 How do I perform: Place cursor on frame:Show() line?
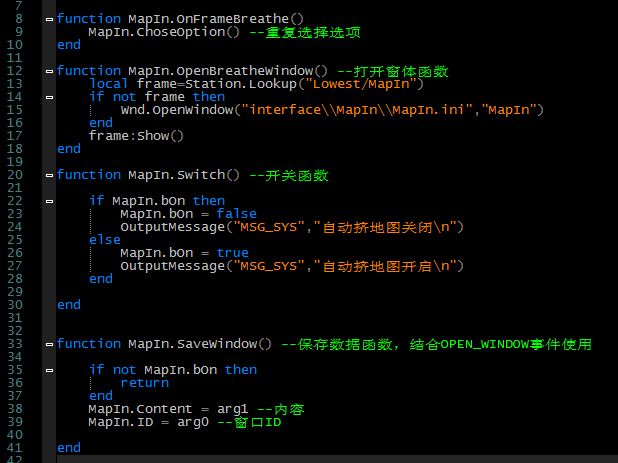[x=136, y=136]
